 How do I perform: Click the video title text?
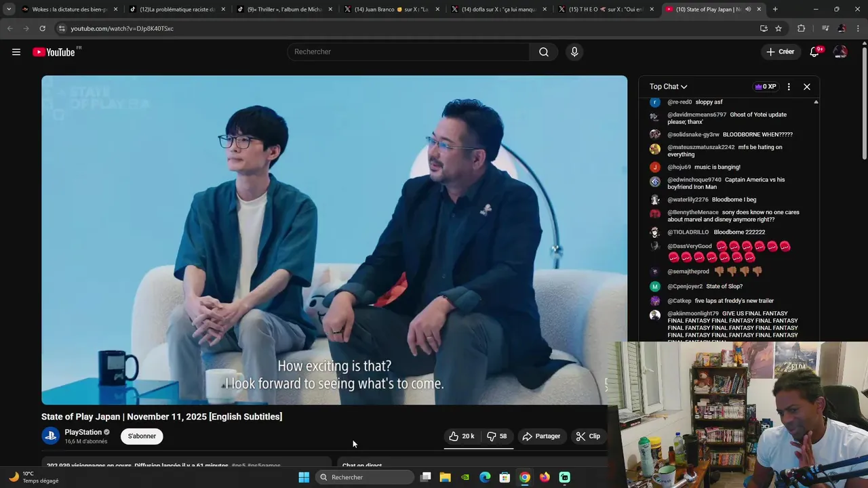161,417
